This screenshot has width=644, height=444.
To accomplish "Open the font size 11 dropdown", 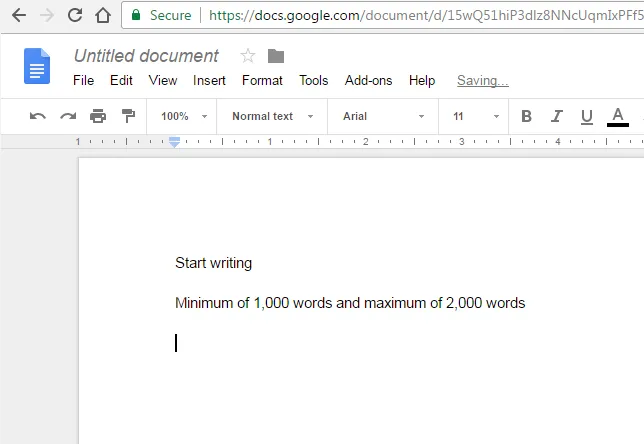I will pyautogui.click(x=476, y=116).
